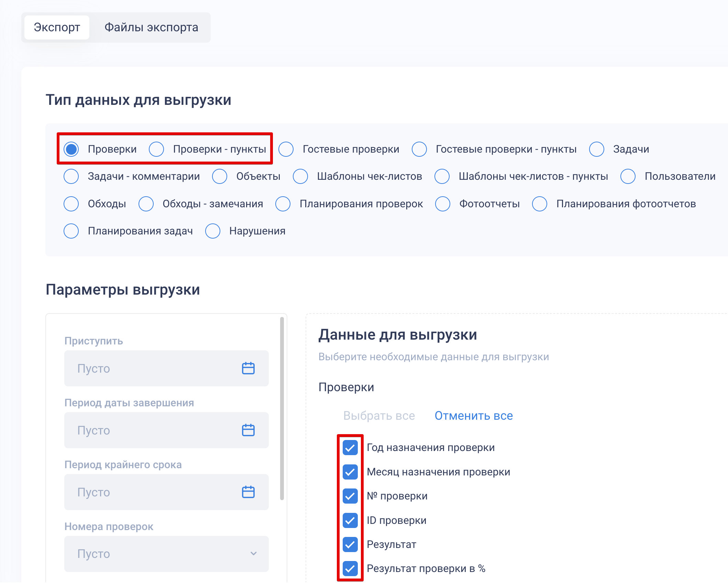This screenshot has width=728, height=583.
Task: Choose Гостевые проверки radio option
Action: (286, 149)
